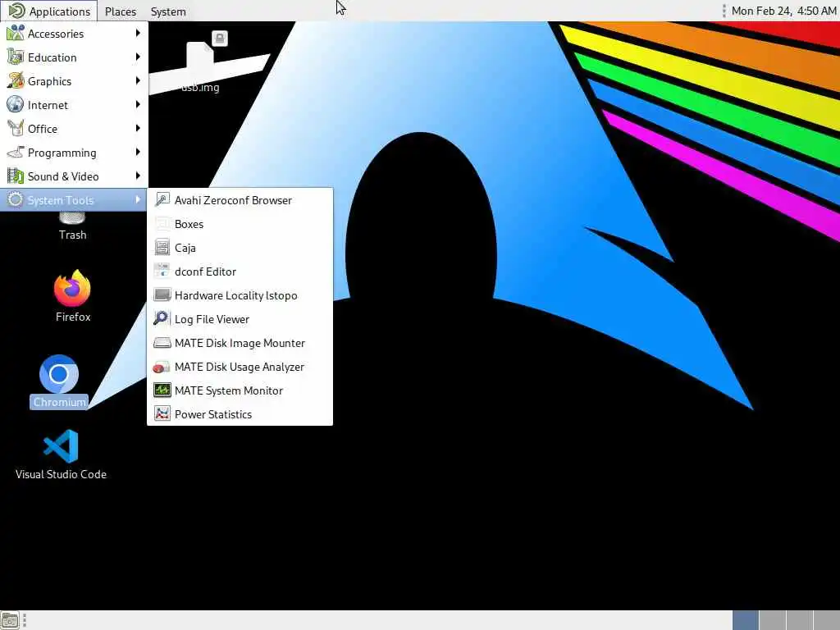This screenshot has width=840, height=630.
Task: Open the Places menu
Action: 121,11
